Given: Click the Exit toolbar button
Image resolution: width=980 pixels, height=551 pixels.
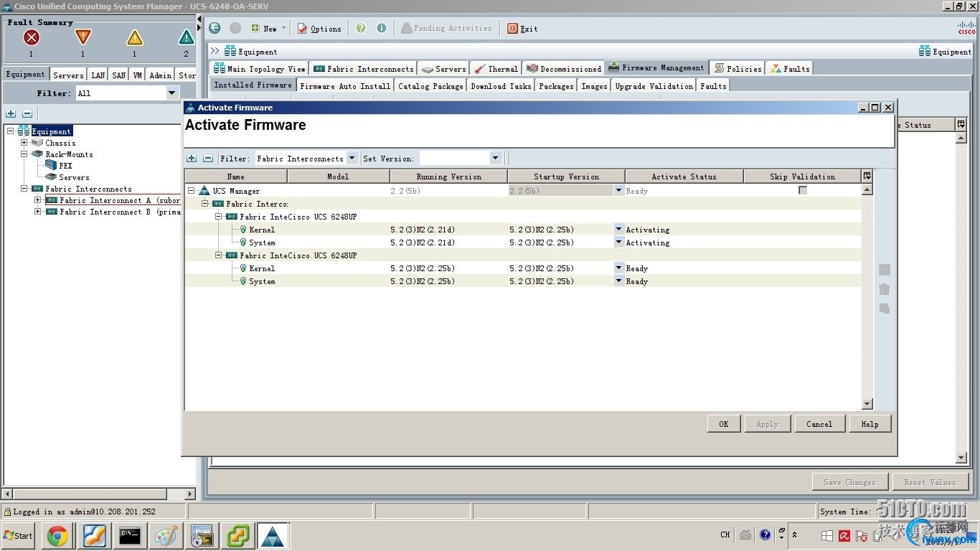Looking at the screenshot, I should point(522,28).
